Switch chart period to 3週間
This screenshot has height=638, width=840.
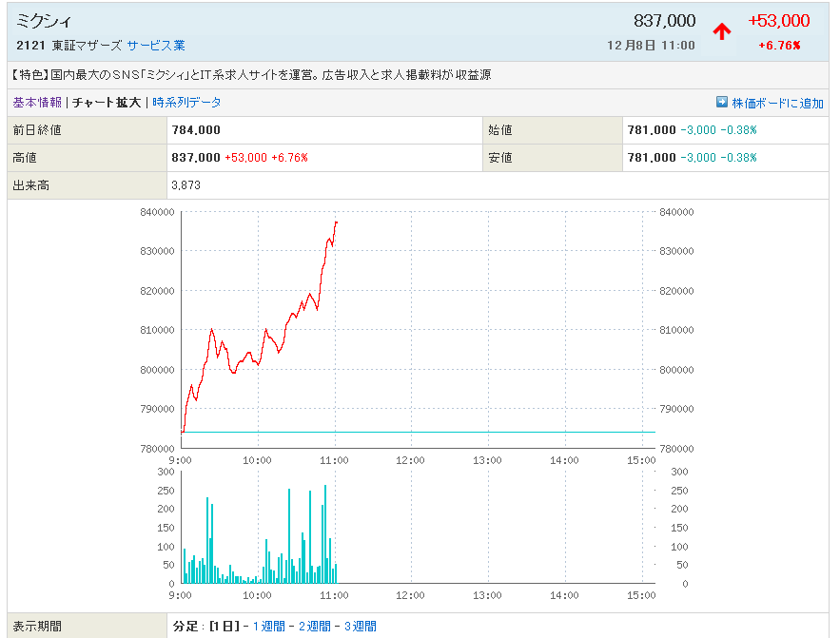[x=361, y=626]
